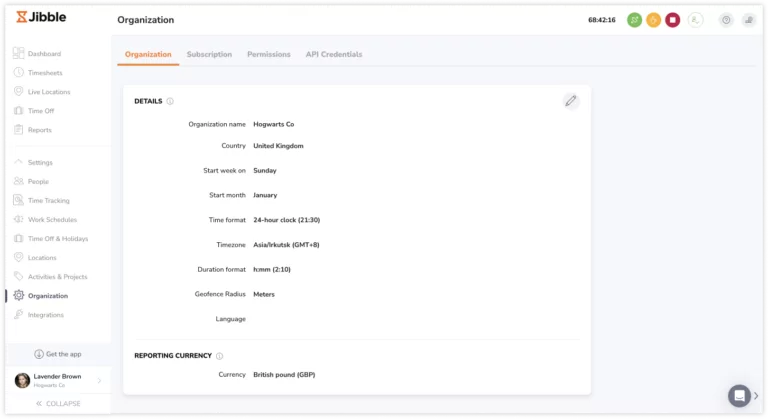768x419 pixels.
Task: Select Organization gear in sidebar
Action: point(19,296)
